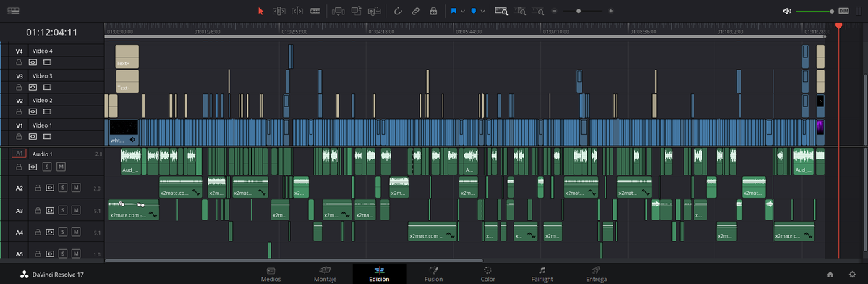This screenshot has height=284, width=868.
Task: Switch to the Edición page tab
Action: pos(380,274)
